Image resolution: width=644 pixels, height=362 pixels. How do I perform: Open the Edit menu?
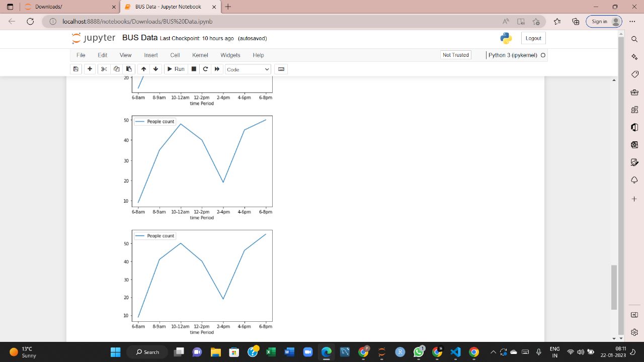pyautogui.click(x=103, y=55)
